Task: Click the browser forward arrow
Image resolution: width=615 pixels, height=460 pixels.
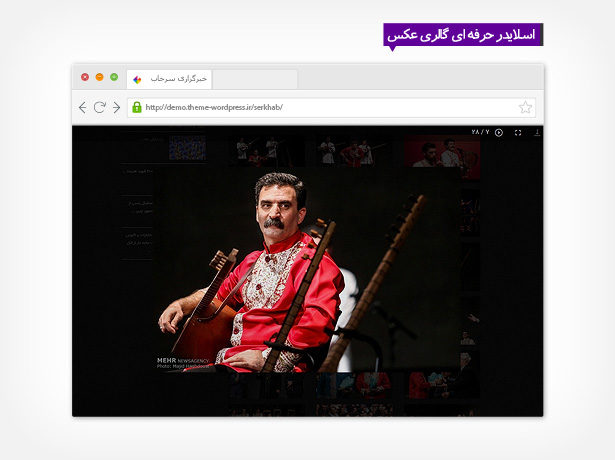Action: (x=116, y=107)
